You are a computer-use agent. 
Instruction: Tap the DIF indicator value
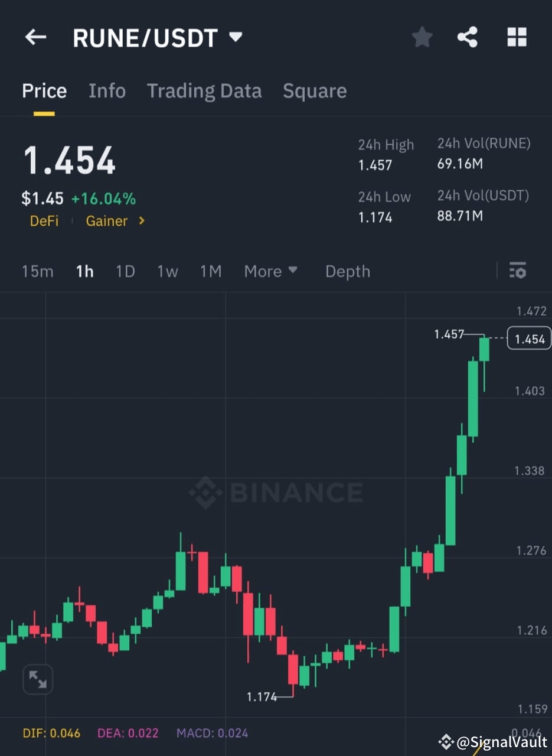51,732
